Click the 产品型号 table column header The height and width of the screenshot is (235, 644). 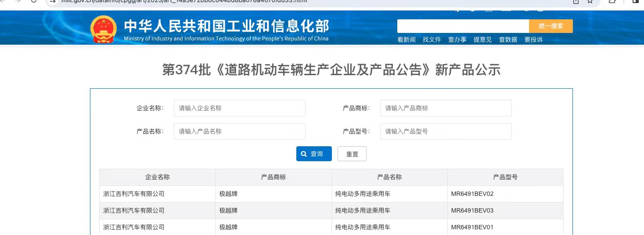point(505,177)
